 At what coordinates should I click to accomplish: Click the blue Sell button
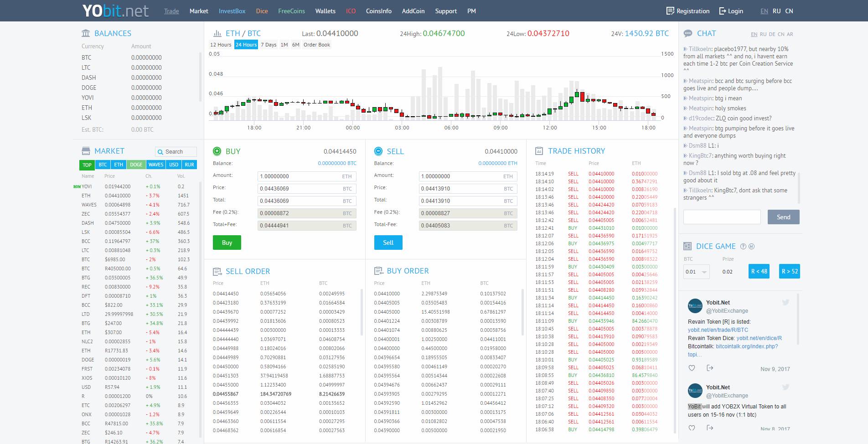tap(388, 243)
